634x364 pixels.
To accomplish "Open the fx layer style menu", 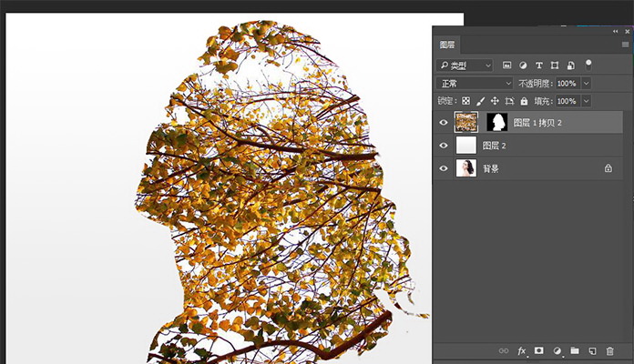I will [x=522, y=350].
